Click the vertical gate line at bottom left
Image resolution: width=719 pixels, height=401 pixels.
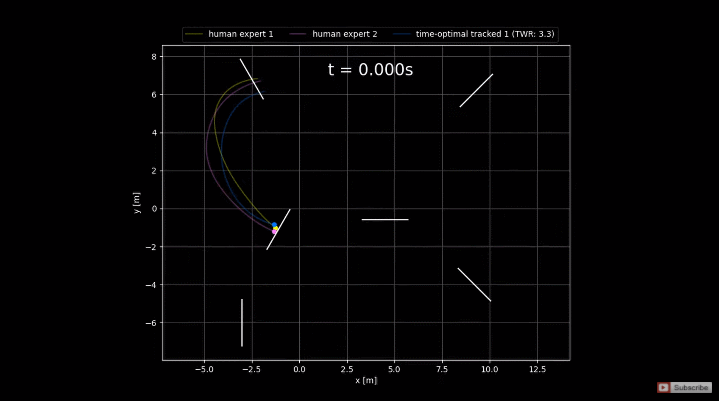click(242, 323)
